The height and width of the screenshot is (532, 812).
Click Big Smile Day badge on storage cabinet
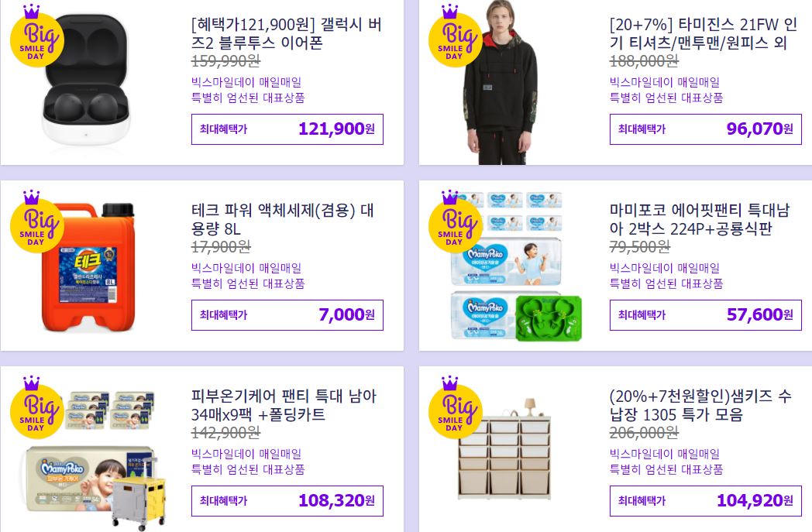tap(455, 407)
